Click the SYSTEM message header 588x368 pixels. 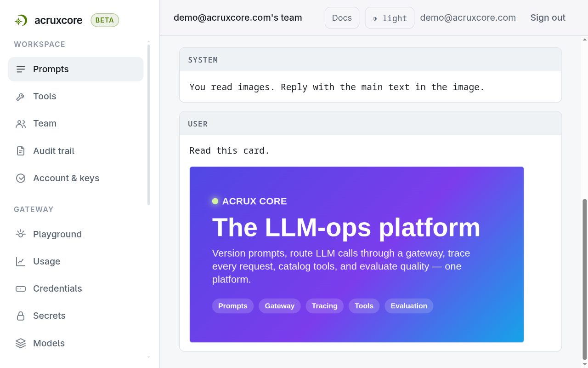coord(370,60)
